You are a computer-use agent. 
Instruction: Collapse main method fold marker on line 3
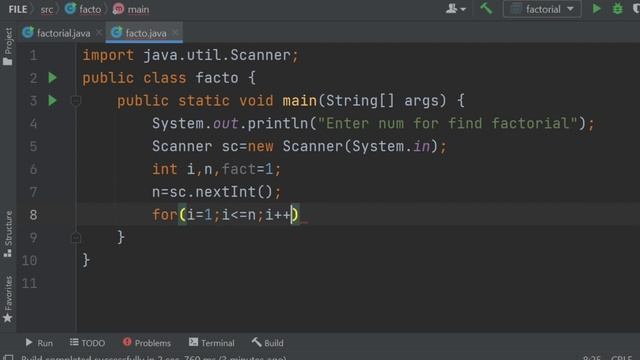(76, 100)
